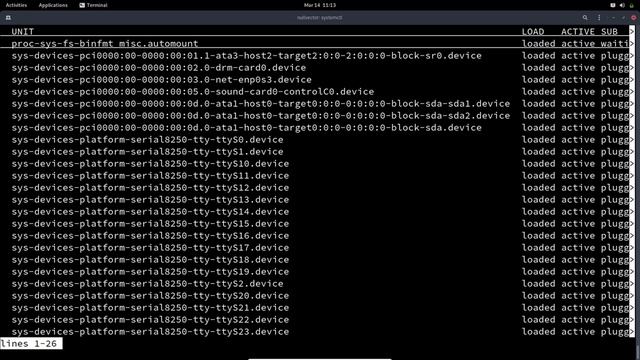Click the tty-ttyS22.device unit
640x360 pixels.
[150, 320]
